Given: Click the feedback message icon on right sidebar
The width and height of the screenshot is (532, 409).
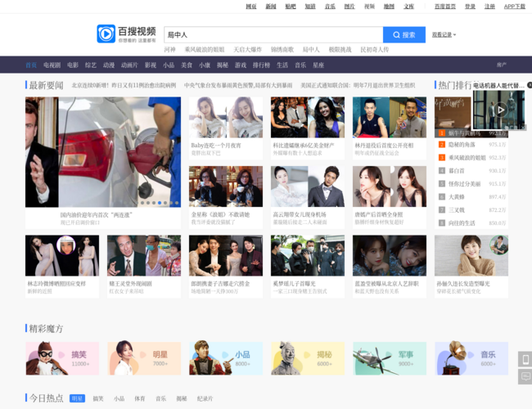Looking at the screenshot, I should tap(525, 375).
